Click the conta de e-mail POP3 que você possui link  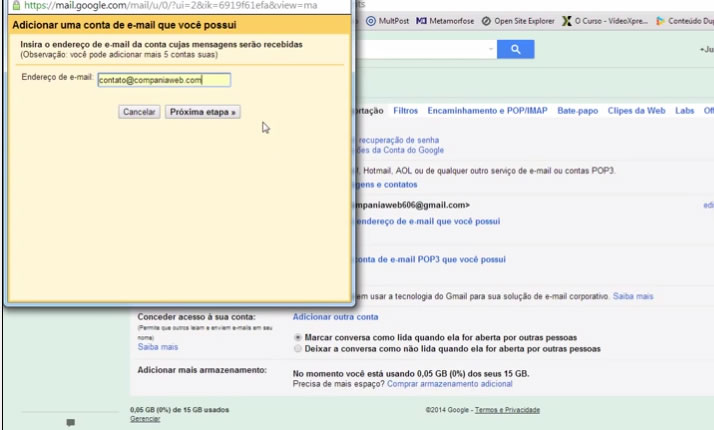tap(430, 259)
